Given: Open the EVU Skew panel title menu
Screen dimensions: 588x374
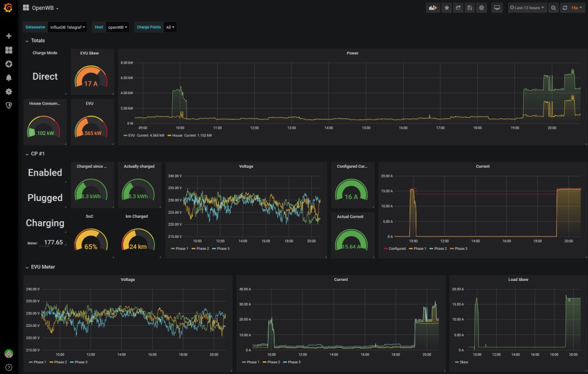Looking at the screenshot, I should point(89,53).
